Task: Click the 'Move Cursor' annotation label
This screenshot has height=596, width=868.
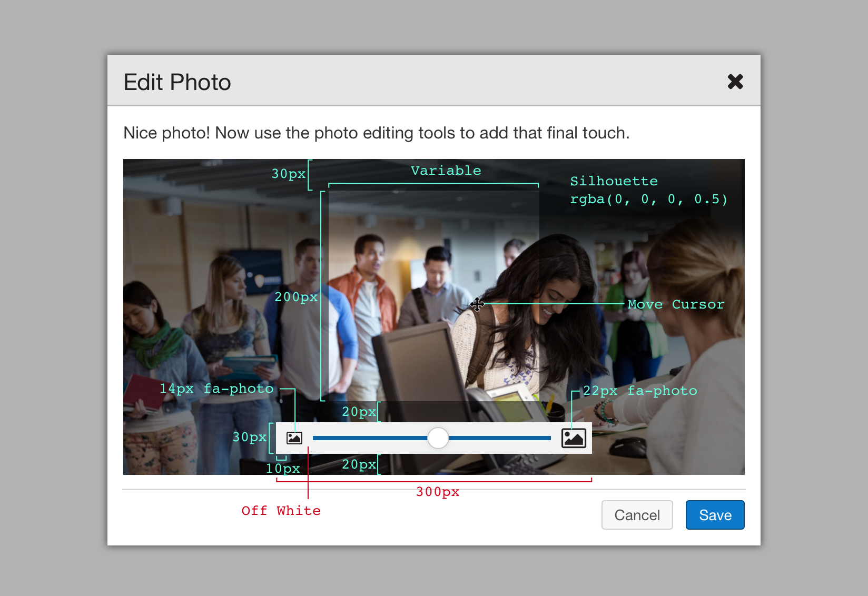Action: point(676,304)
